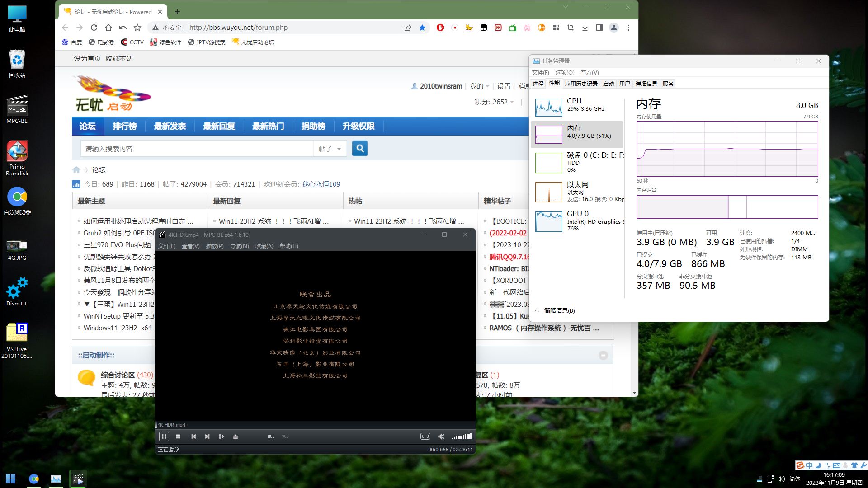Expand 我的 dropdown on forum header
Screen dimensions: 868x488
click(x=479, y=86)
